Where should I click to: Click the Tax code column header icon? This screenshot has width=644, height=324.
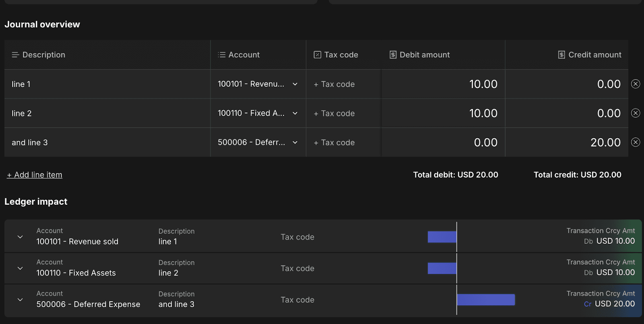(x=317, y=55)
